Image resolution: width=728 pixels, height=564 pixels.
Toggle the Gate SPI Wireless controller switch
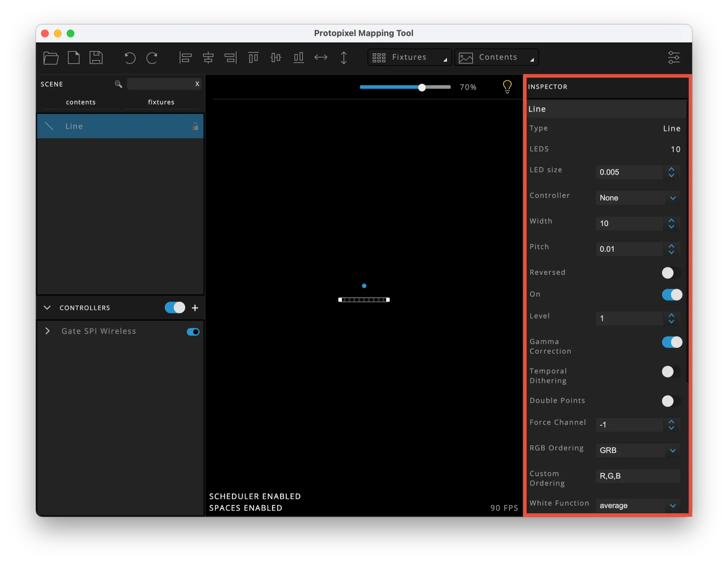(193, 332)
